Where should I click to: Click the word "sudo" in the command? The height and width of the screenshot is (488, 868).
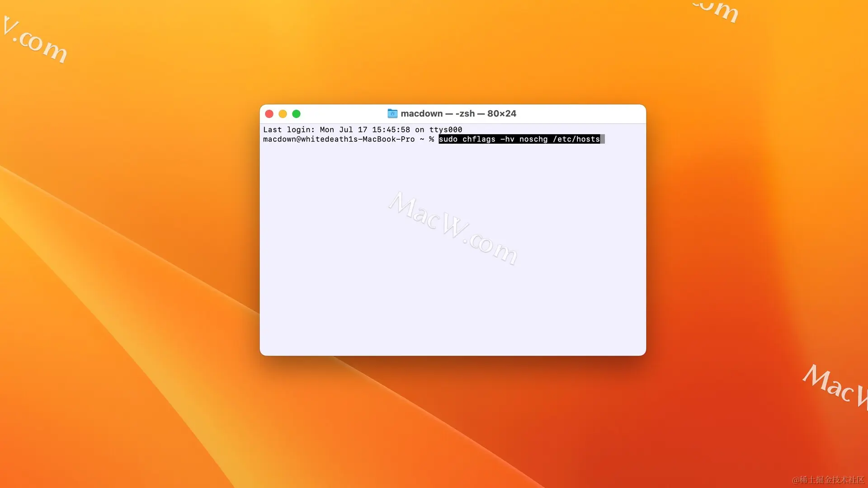coord(448,139)
